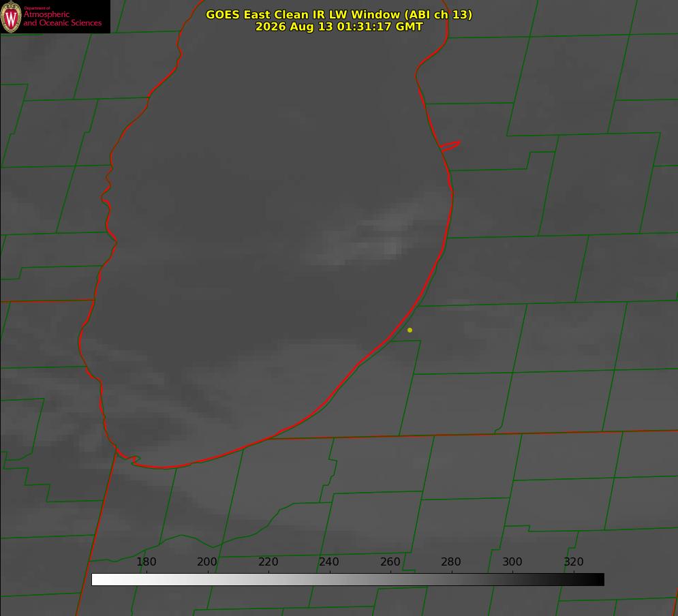Image resolution: width=678 pixels, height=616 pixels.
Task: Click the UW crest W logo
Action: 11,16
